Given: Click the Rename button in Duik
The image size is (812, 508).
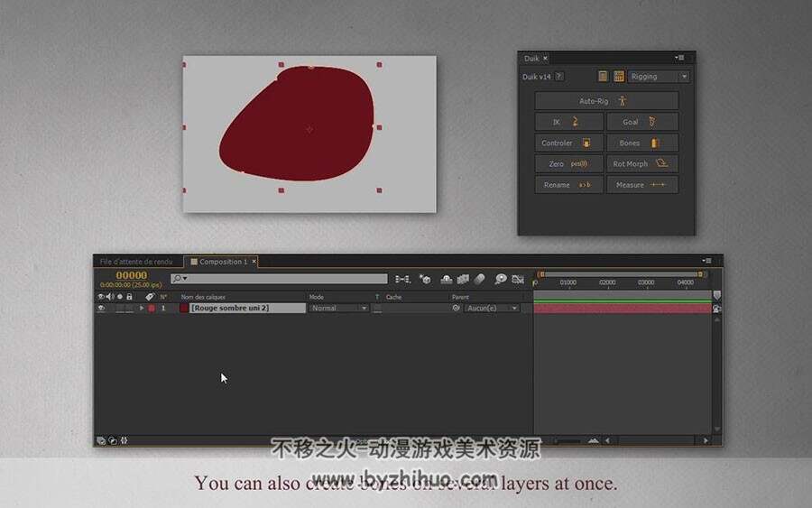Looking at the screenshot, I should 569,185.
